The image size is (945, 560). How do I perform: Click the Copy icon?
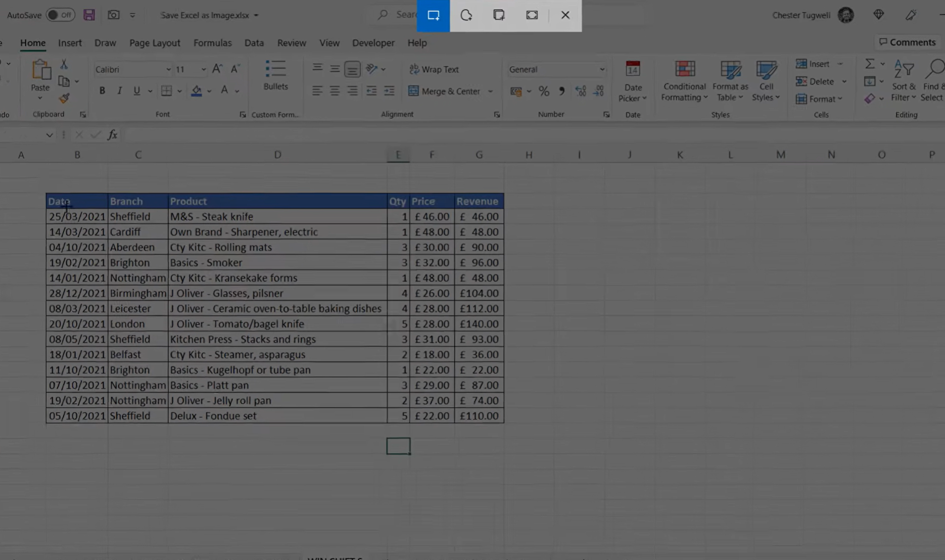[x=64, y=81]
